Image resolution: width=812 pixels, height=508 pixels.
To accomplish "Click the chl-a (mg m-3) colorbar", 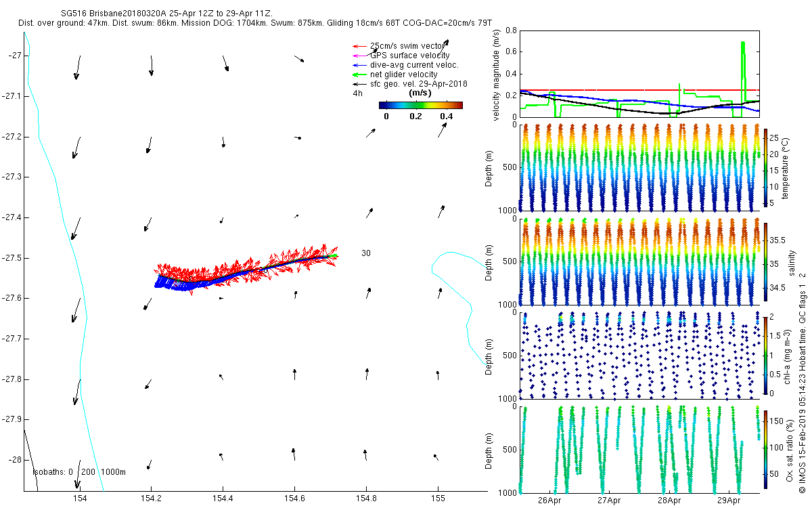I will coord(765,354).
